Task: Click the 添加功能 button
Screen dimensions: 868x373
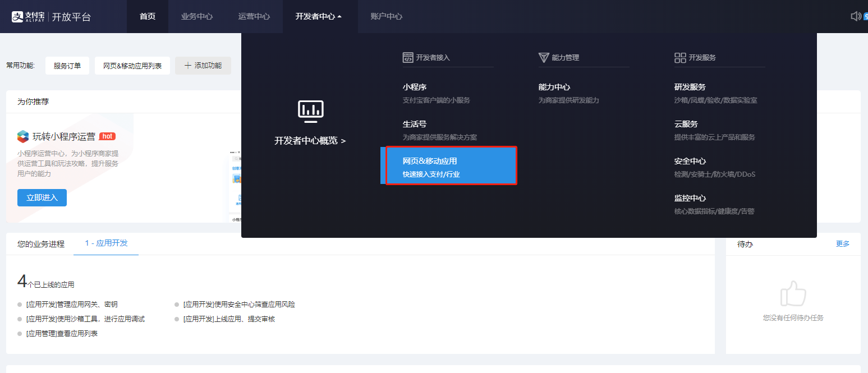Action: (x=203, y=66)
